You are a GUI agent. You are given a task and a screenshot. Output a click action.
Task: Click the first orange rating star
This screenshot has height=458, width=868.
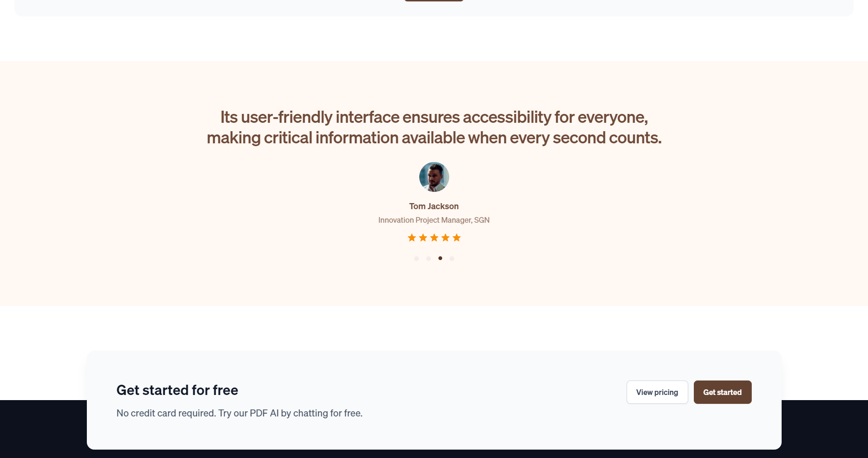[x=412, y=238]
